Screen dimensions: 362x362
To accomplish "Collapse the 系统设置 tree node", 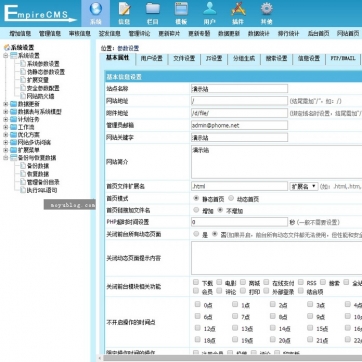I will 6,55.
